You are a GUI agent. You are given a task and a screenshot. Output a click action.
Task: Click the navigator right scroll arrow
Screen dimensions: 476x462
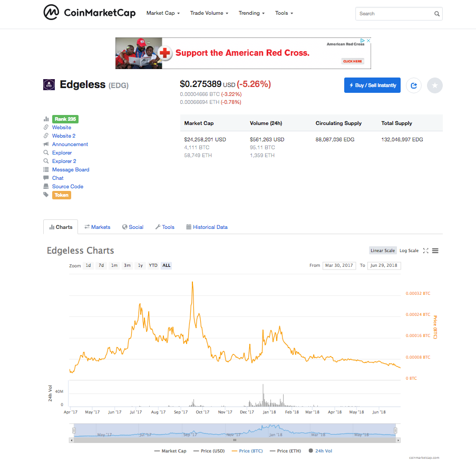click(398, 440)
